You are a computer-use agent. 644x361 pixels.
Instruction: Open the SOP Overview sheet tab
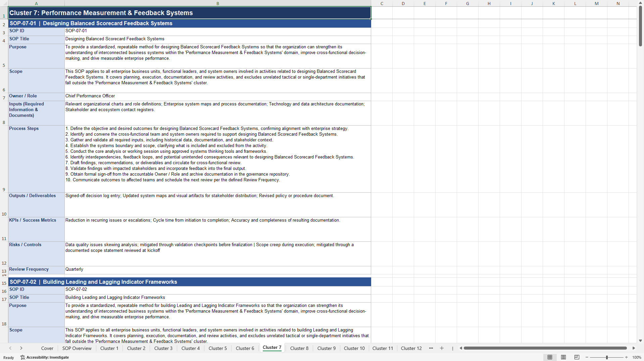tap(77, 348)
